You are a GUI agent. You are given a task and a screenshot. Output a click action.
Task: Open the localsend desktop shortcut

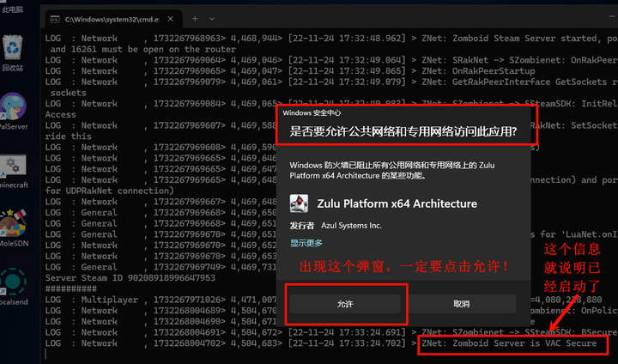tap(13, 287)
